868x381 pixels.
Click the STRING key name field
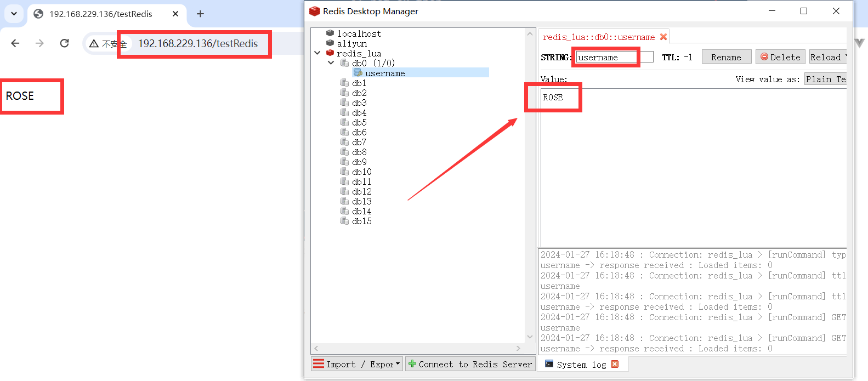[614, 57]
